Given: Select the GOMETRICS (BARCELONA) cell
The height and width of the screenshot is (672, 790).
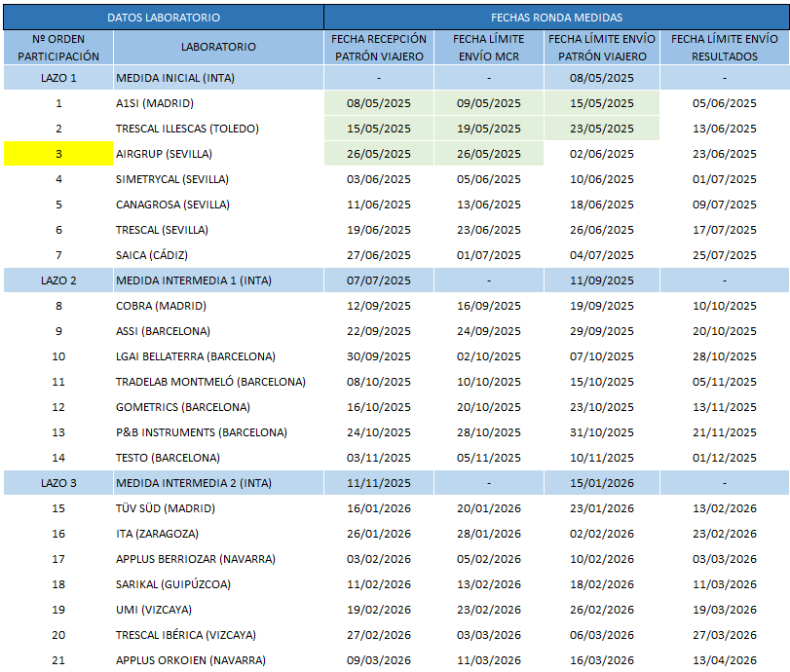Looking at the screenshot, I should click(x=218, y=407).
